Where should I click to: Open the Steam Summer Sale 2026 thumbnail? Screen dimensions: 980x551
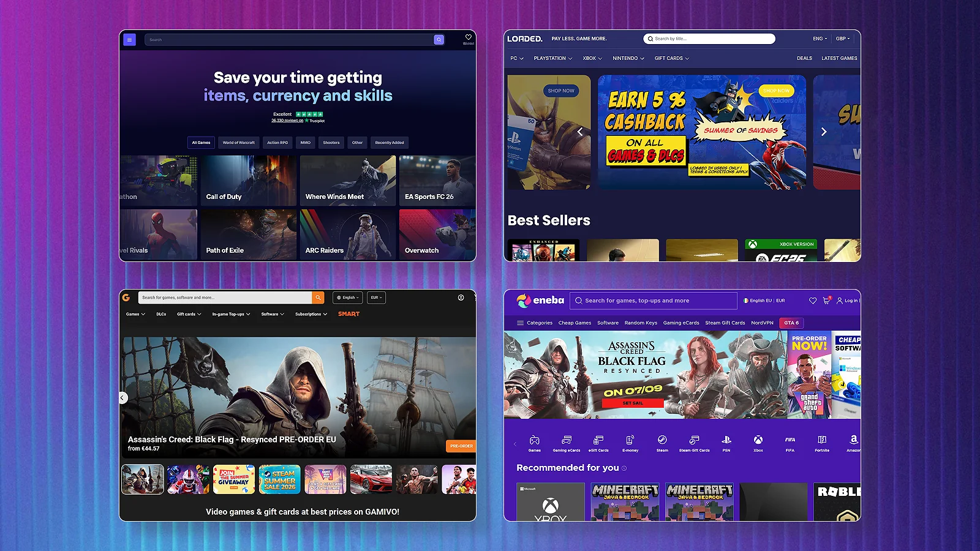(279, 479)
